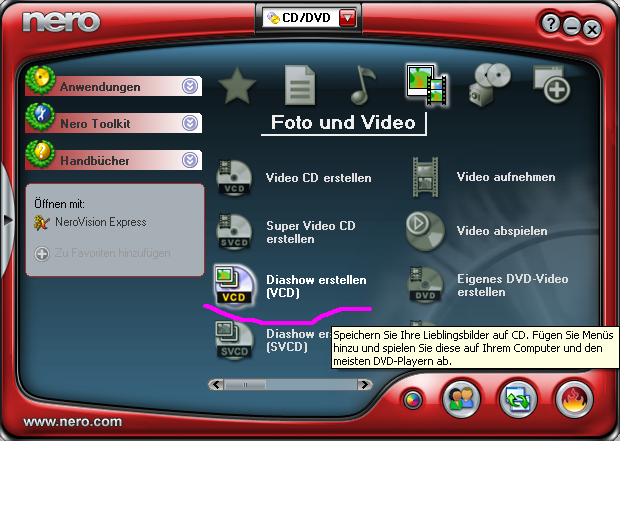This screenshot has height=512, width=640.
Task: Expand the Anwendungen panel chevron
Action: click(190, 86)
